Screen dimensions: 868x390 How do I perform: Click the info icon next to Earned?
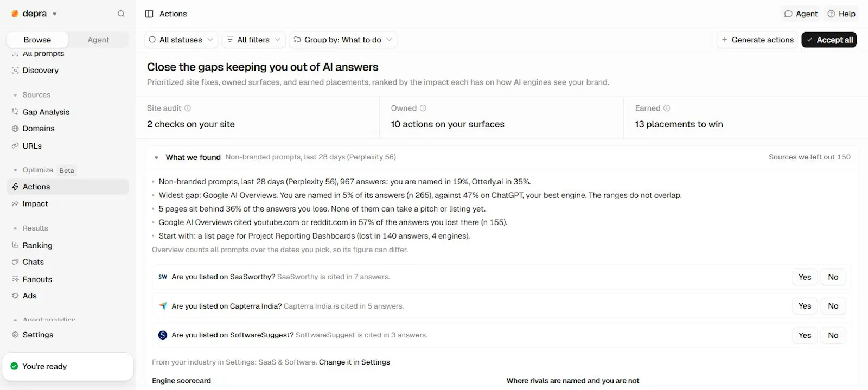pos(667,108)
